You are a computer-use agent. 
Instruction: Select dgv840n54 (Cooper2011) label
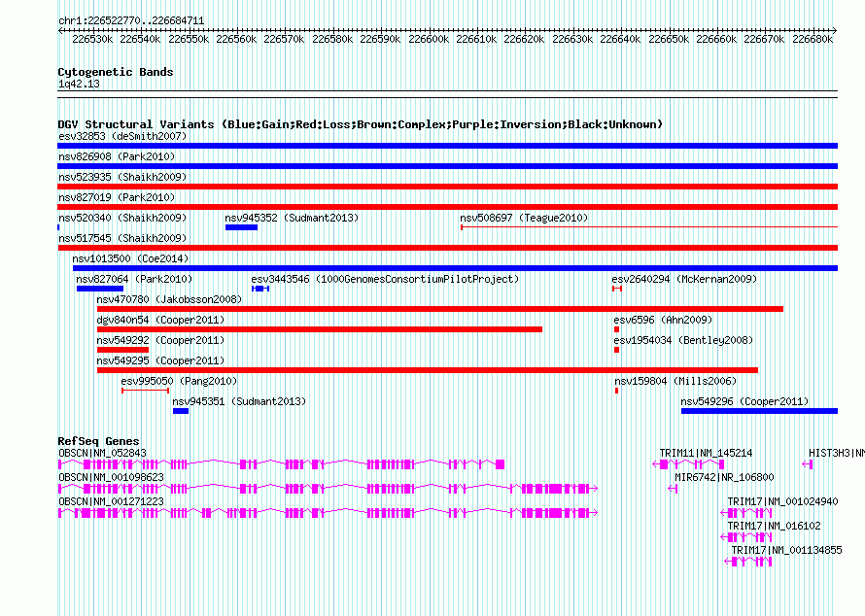click(160, 320)
